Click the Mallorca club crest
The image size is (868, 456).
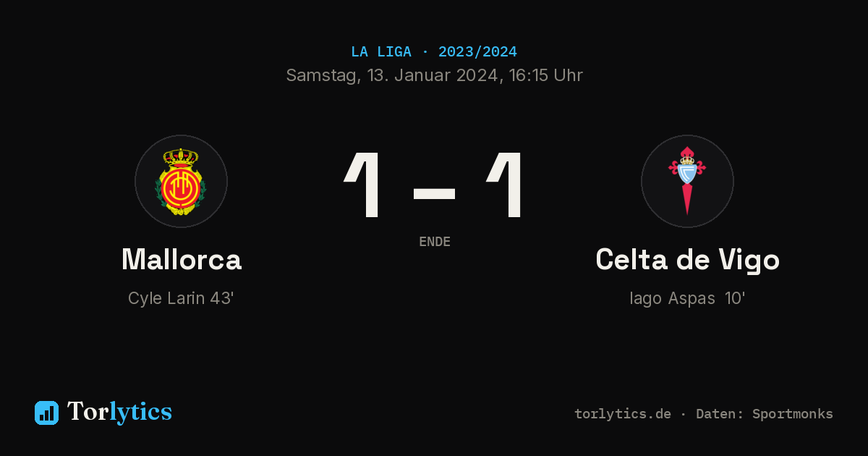point(181,181)
